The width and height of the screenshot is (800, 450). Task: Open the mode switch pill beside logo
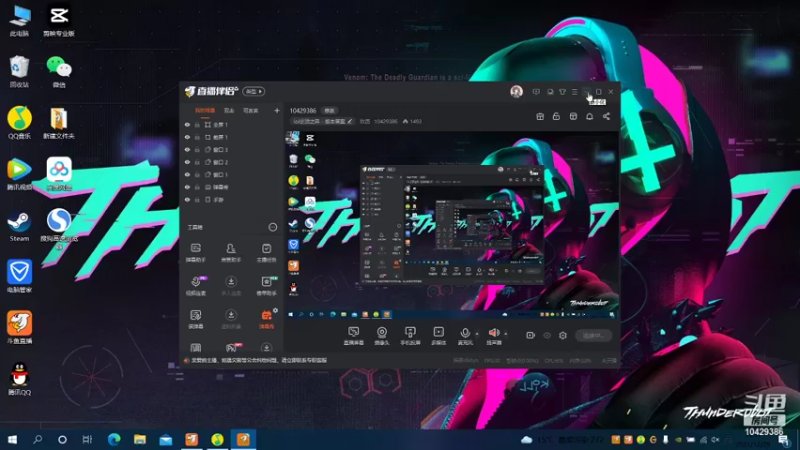[x=254, y=92]
